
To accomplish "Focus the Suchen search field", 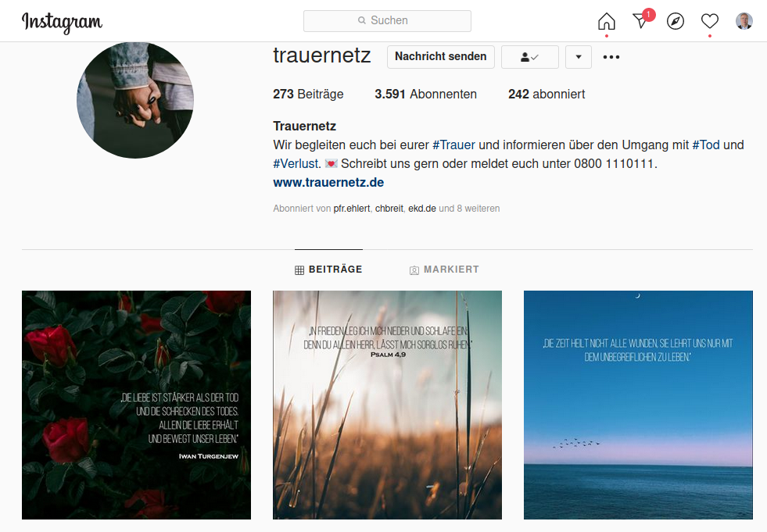I will (388, 21).
